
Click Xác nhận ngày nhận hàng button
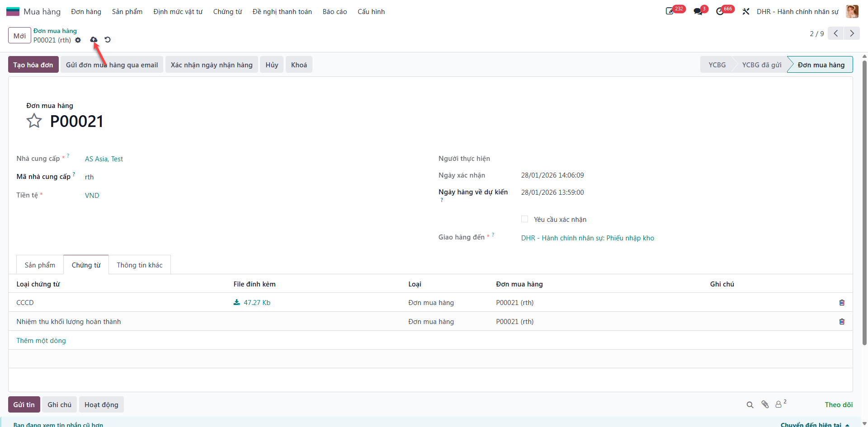click(x=212, y=65)
